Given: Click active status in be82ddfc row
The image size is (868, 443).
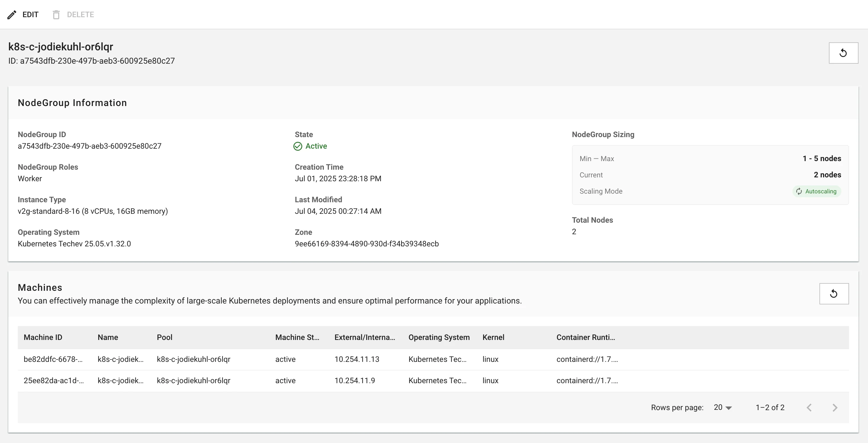Looking at the screenshot, I should pyautogui.click(x=285, y=359).
